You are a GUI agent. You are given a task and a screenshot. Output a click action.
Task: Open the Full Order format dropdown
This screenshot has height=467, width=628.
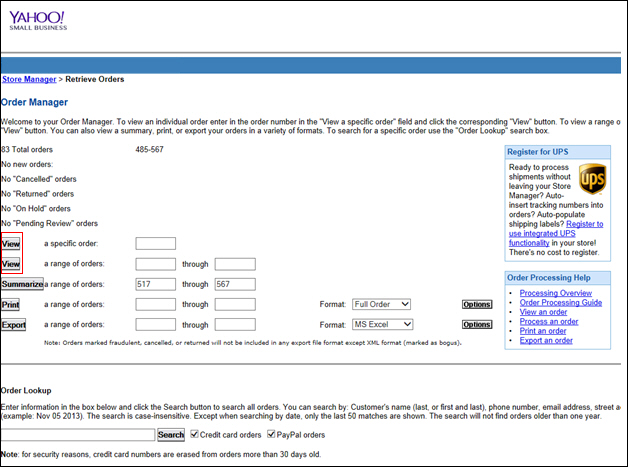point(380,304)
